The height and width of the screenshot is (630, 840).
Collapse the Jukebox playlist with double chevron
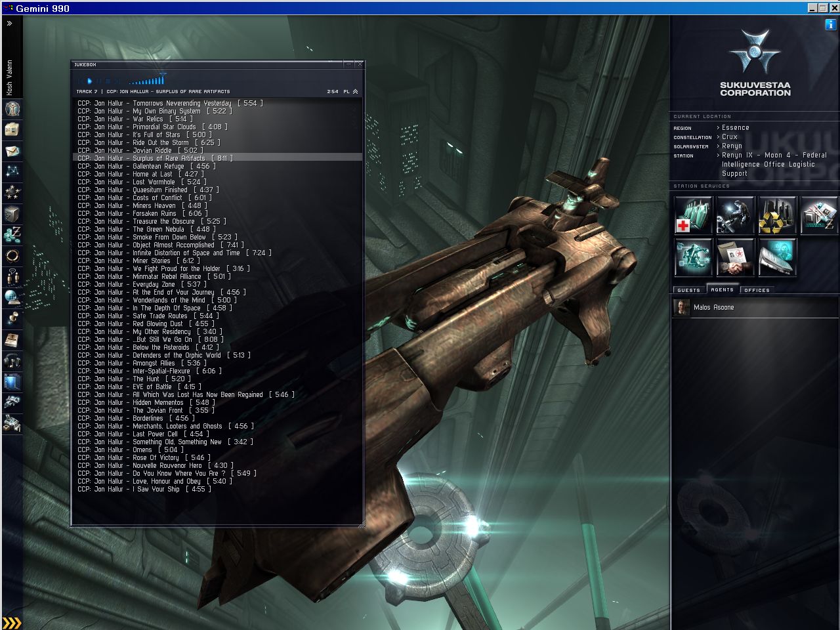tap(356, 92)
